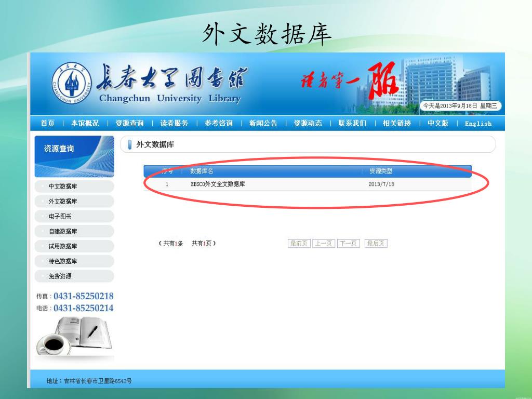Click the address text 吉林省长春市卫星路6543号

tap(98, 381)
